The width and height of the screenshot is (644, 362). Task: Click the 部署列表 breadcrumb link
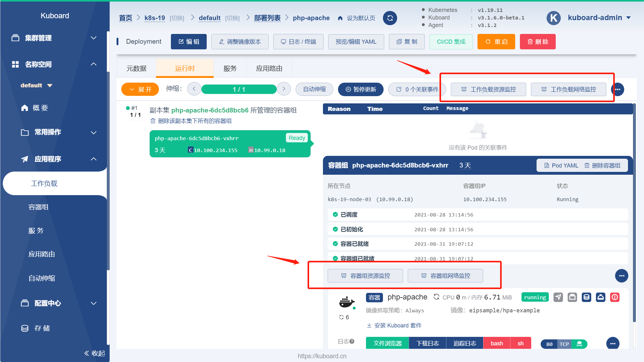[267, 18]
